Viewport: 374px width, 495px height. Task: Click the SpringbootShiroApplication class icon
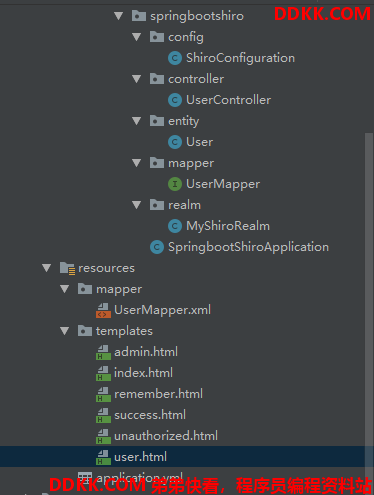tap(157, 247)
